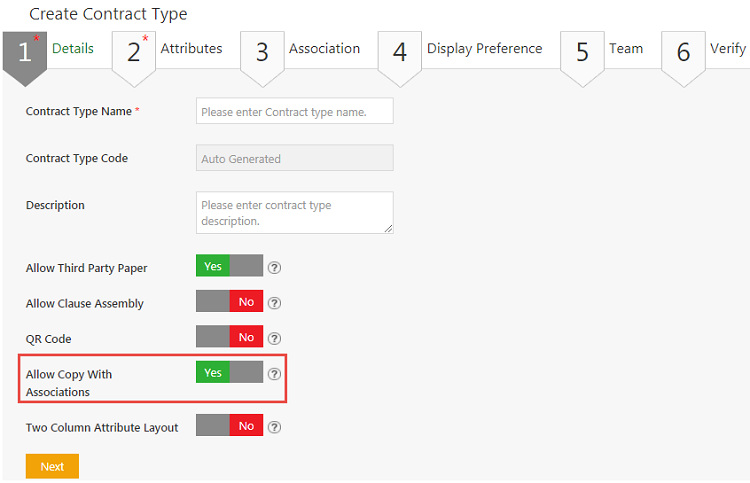This screenshot has height=483, width=750.
Task: Switch to the Display Preference tab
Action: click(484, 48)
